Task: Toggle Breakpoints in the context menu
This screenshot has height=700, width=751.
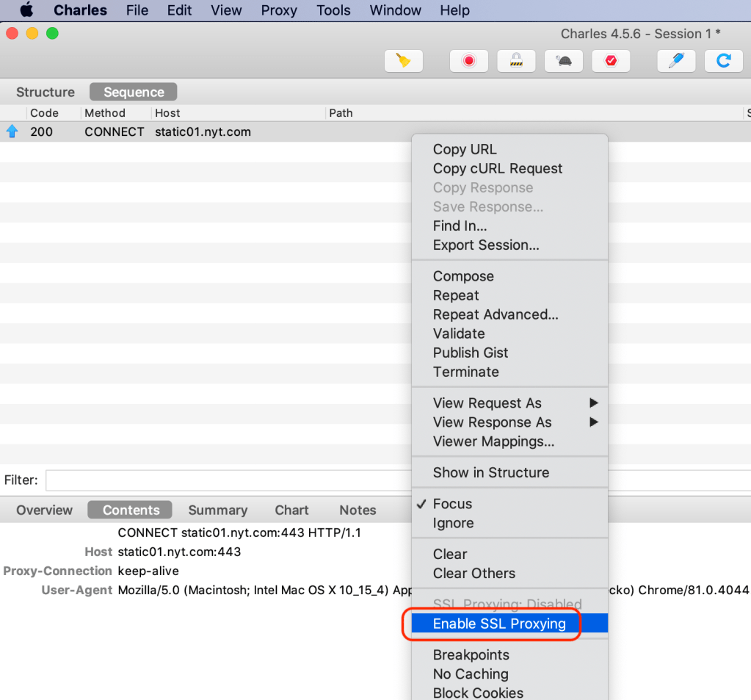Action: [471, 654]
